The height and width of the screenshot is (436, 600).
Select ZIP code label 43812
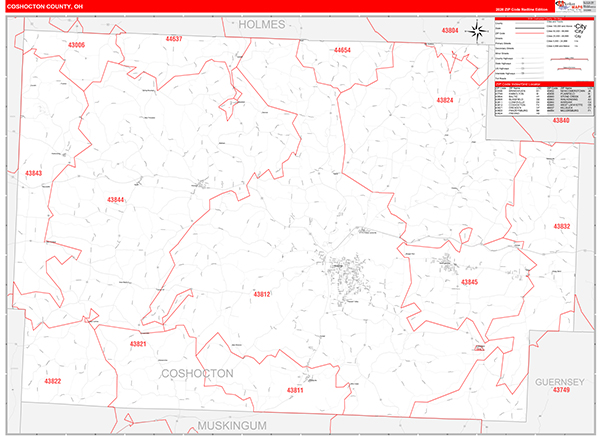tap(262, 294)
